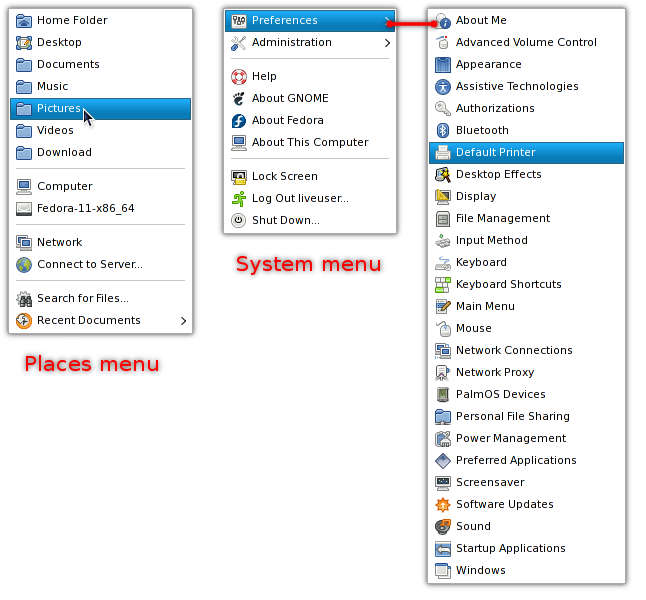Screen dimensions: 646x600
Task: Click the Search for Files binoculars icon
Action: 24,299
